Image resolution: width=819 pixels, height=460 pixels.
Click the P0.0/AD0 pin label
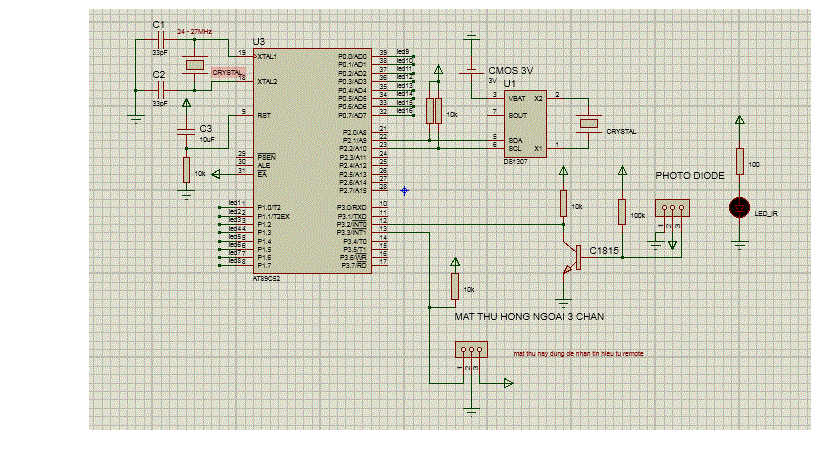[x=352, y=56]
